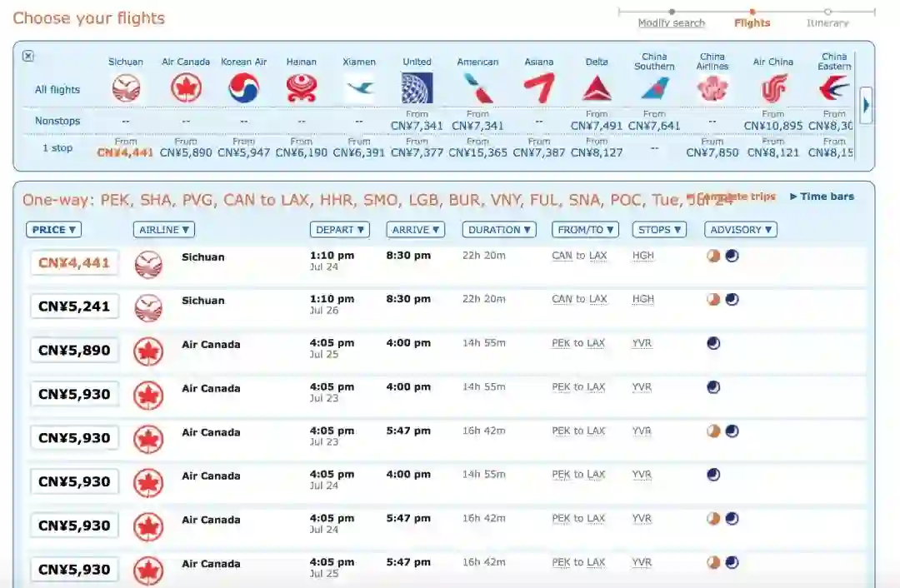Screen dimensions: 900x588
Task: Click Air Canada logo in CN¥5,890 row
Action: (x=148, y=351)
